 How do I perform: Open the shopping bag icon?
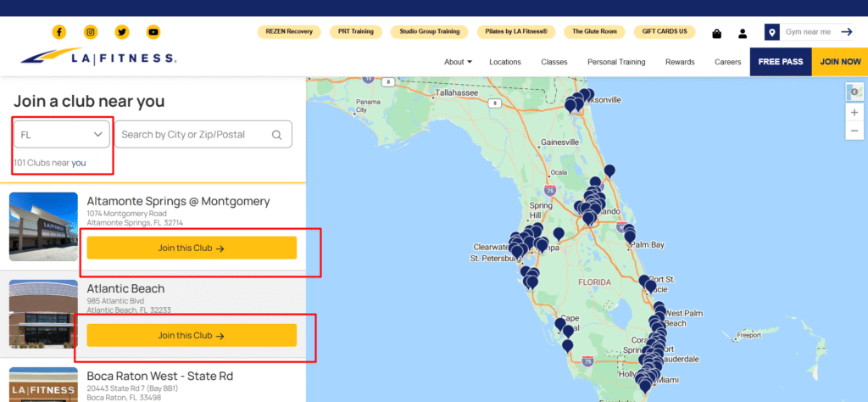click(717, 33)
